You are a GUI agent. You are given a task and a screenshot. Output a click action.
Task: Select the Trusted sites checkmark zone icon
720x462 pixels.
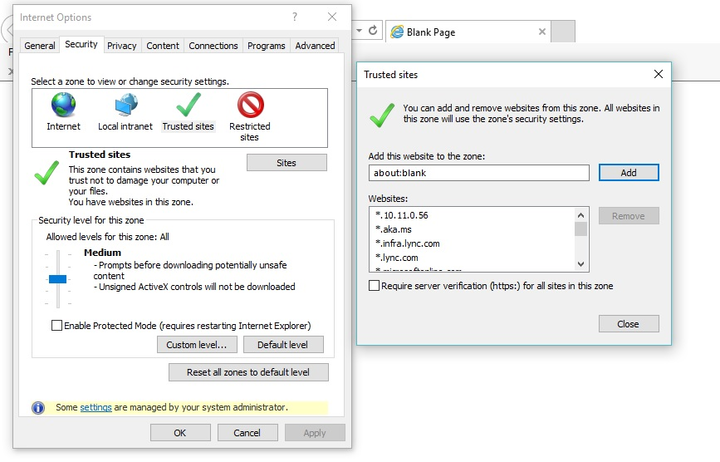188,105
